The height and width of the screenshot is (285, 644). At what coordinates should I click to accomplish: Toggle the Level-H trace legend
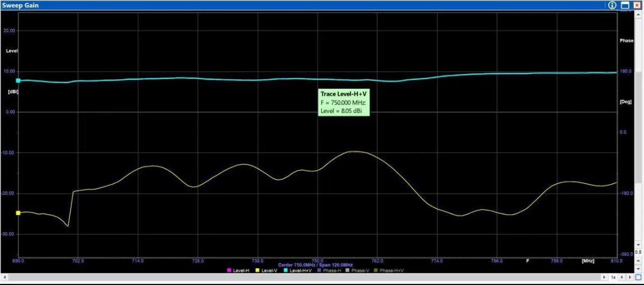tap(238, 270)
